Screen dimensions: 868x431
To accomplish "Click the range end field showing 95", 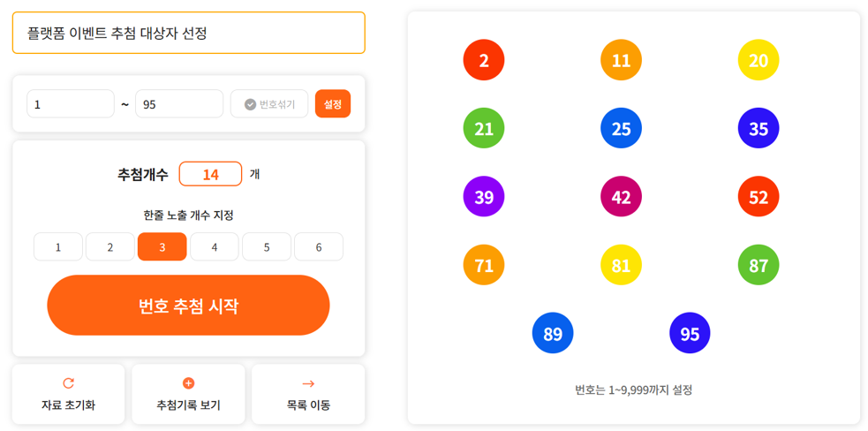I will 179,104.
